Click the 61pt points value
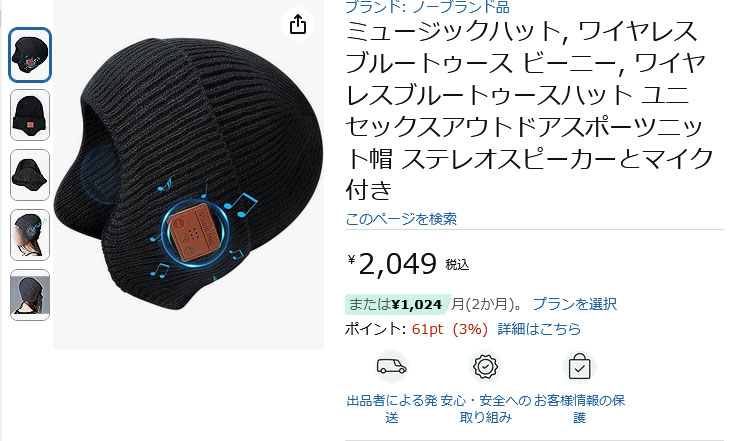 pyautogui.click(x=427, y=329)
